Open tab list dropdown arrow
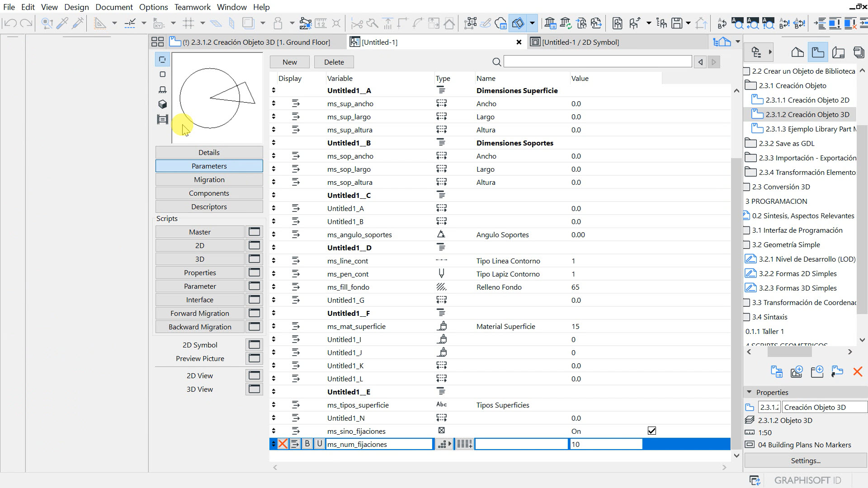The height and width of the screenshot is (488, 868). tap(738, 42)
